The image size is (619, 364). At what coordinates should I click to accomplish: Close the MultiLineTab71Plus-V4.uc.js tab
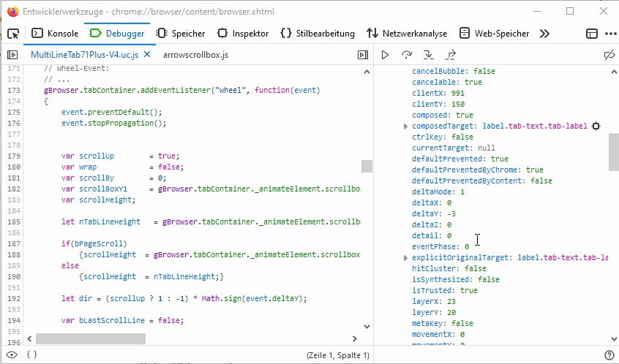(146, 55)
